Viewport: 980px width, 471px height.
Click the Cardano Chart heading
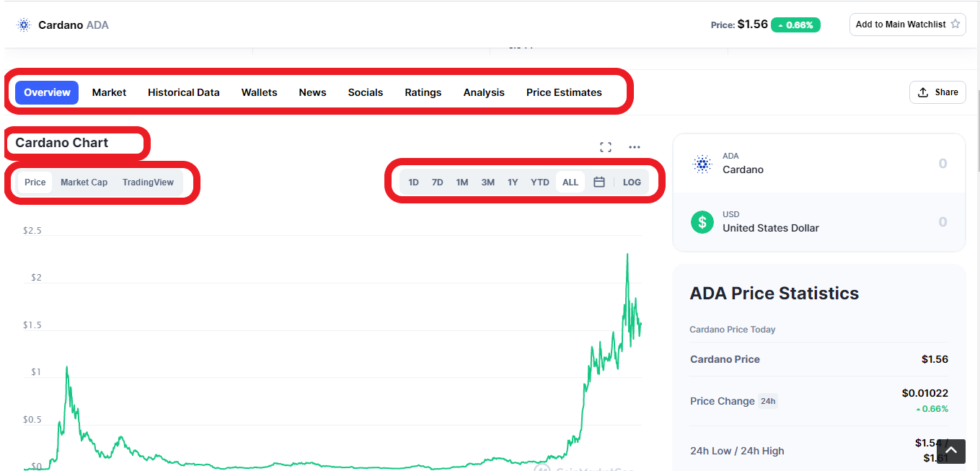62,143
